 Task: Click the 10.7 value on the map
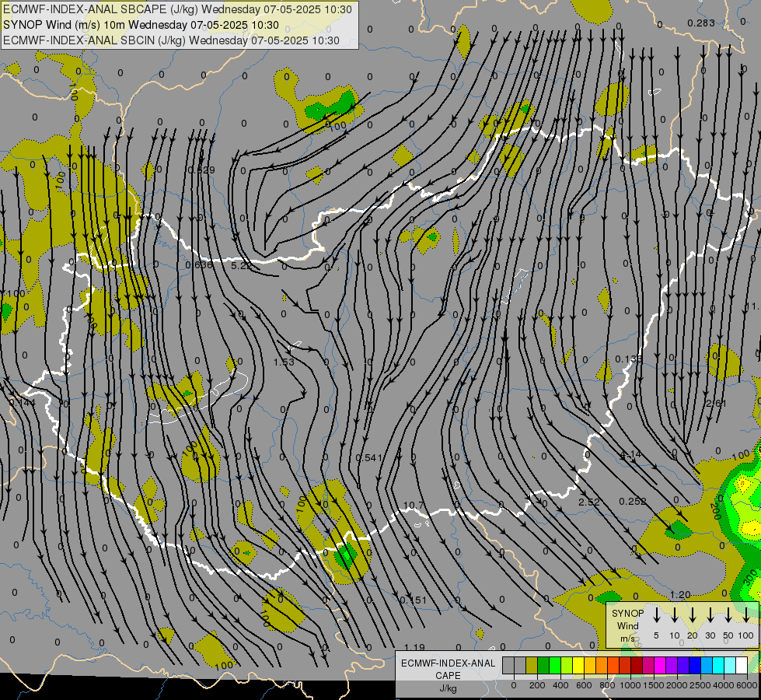pyautogui.click(x=413, y=506)
